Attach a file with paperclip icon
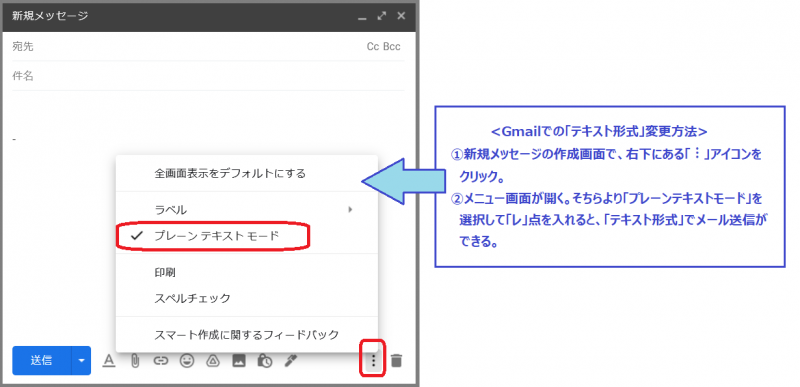Screen dimensions: 800x387 [135, 361]
